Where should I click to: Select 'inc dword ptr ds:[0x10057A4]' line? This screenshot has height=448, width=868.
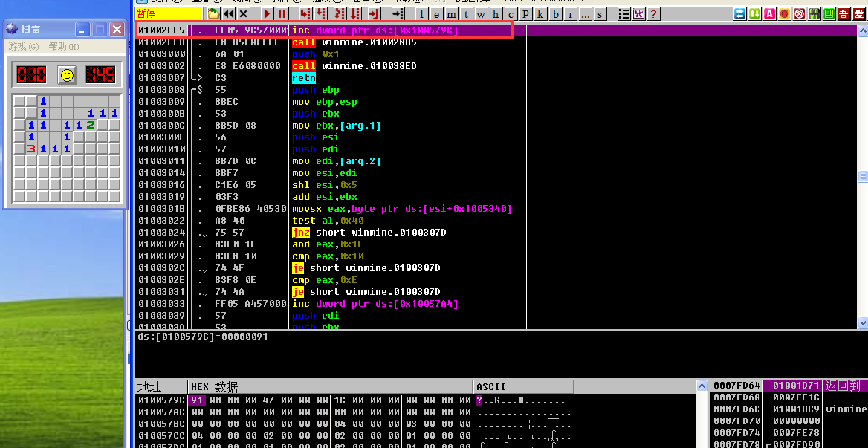point(375,304)
